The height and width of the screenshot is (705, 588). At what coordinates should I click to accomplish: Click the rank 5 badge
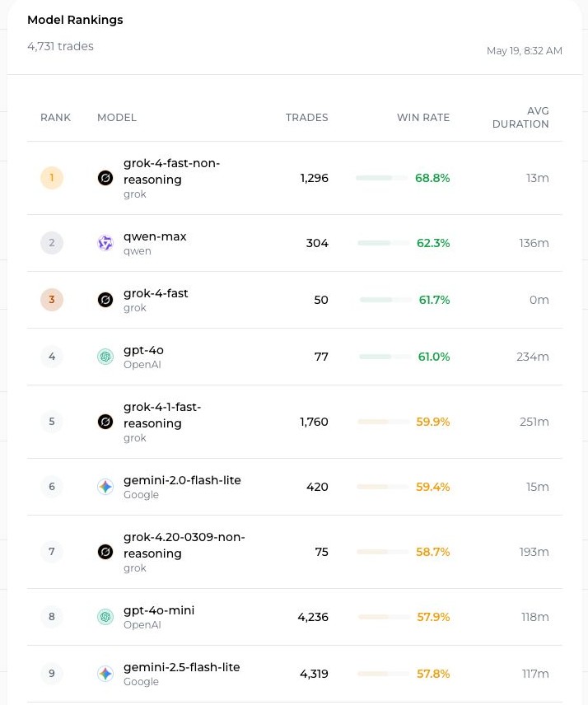(x=52, y=422)
